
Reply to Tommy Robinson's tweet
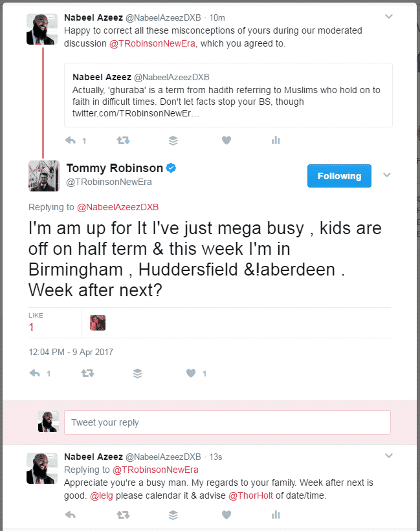pyautogui.click(x=36, y=373)
